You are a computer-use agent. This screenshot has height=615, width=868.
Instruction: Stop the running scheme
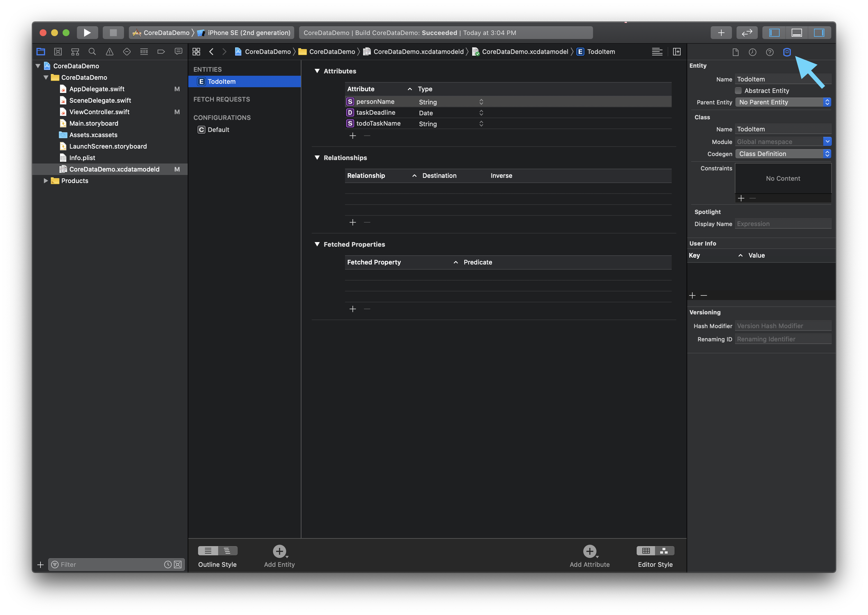tap(113, 33)
